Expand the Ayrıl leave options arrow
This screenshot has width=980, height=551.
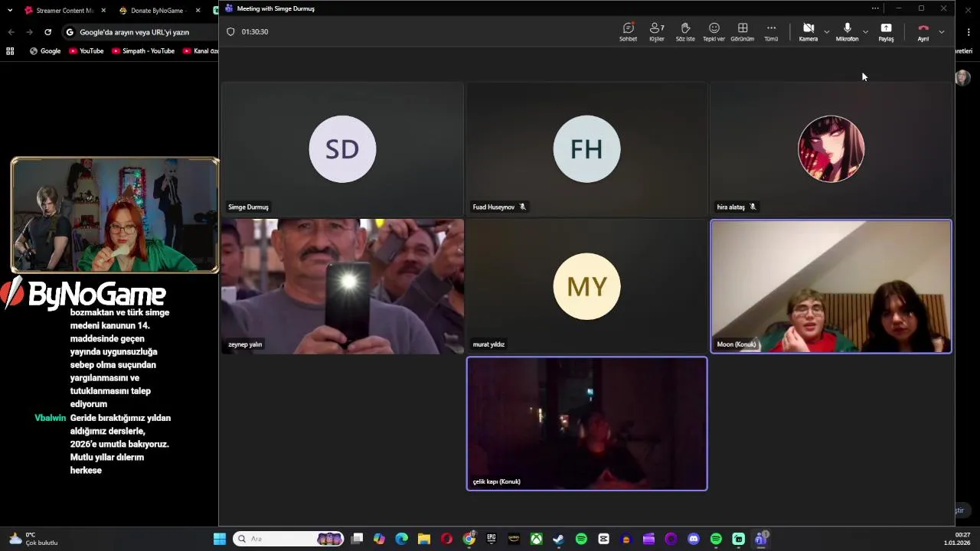(x=941, y=32)
